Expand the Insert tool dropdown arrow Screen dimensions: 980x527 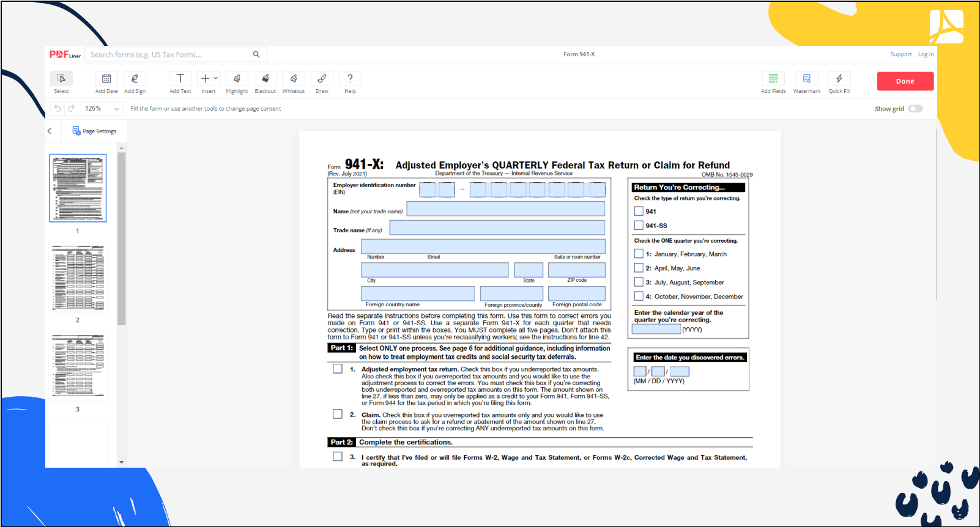pos(216,78)
